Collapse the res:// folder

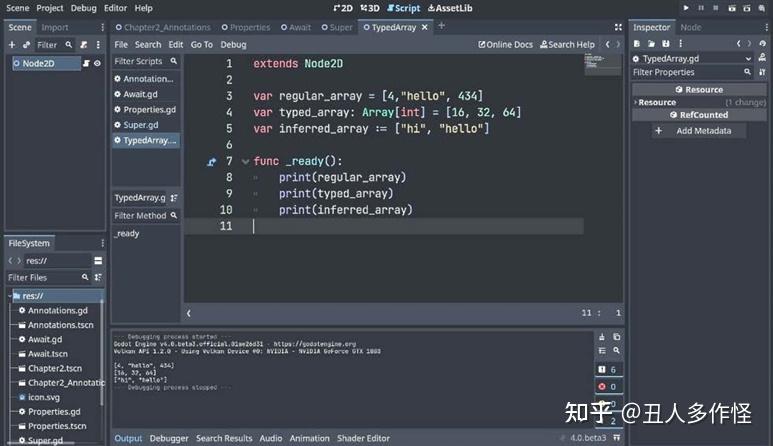point(10,296)
